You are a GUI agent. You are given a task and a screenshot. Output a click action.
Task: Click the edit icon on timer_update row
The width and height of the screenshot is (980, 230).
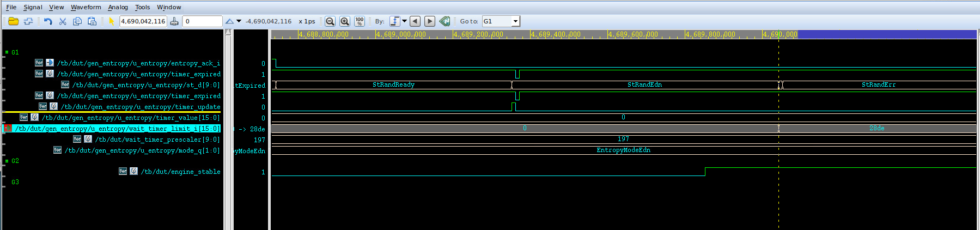tap(53, 106)
